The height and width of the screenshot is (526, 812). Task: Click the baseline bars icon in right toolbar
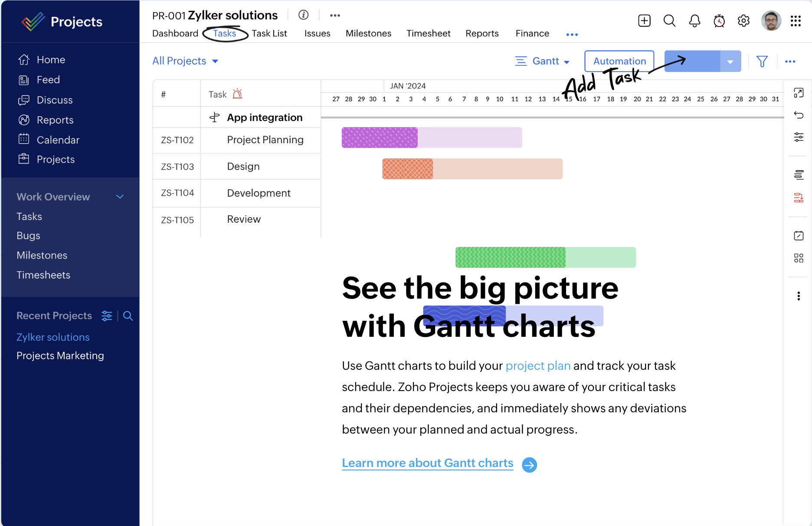[799, 175]
